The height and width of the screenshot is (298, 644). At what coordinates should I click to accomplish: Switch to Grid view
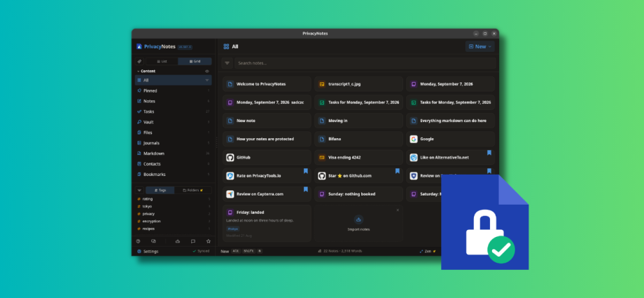point(195,61)
